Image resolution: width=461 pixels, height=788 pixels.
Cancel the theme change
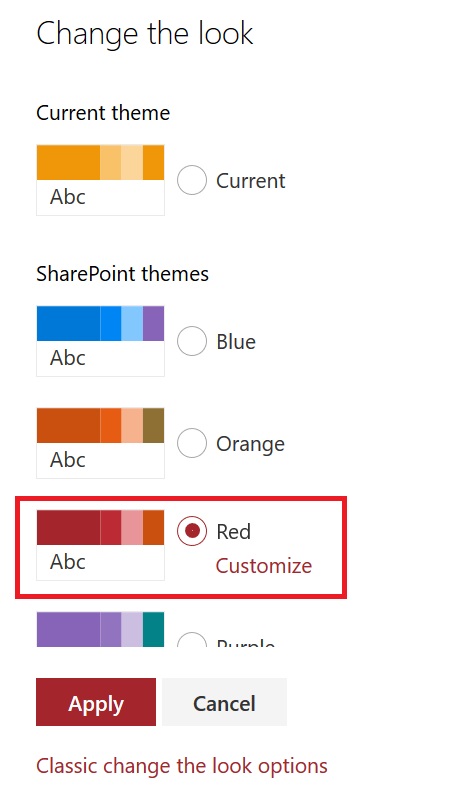point(224,702)
